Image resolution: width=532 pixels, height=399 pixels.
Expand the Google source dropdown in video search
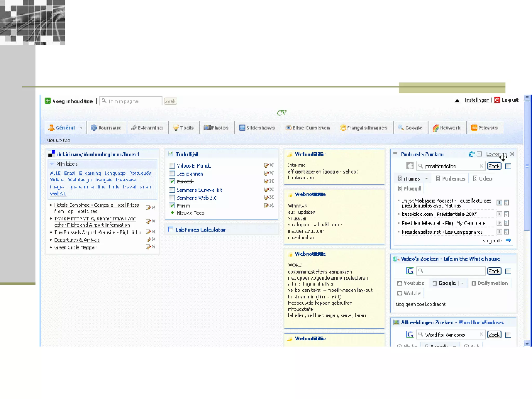coord(462,283)
